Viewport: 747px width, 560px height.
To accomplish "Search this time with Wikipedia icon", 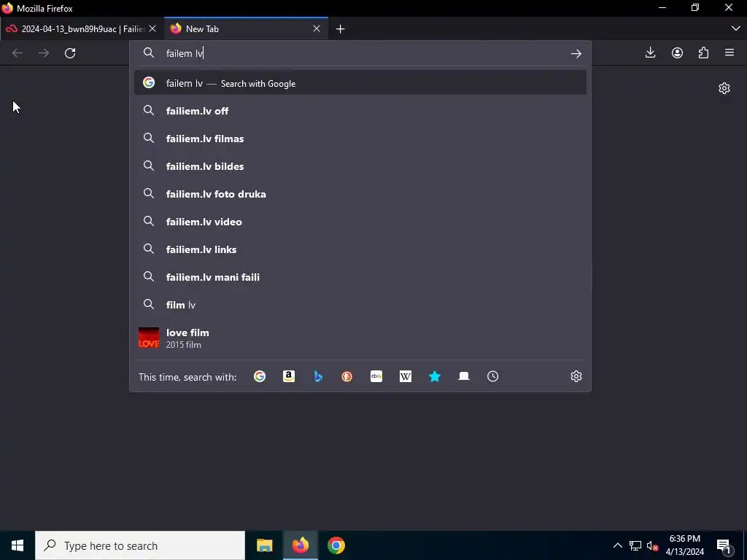I will tap(406, 376).
